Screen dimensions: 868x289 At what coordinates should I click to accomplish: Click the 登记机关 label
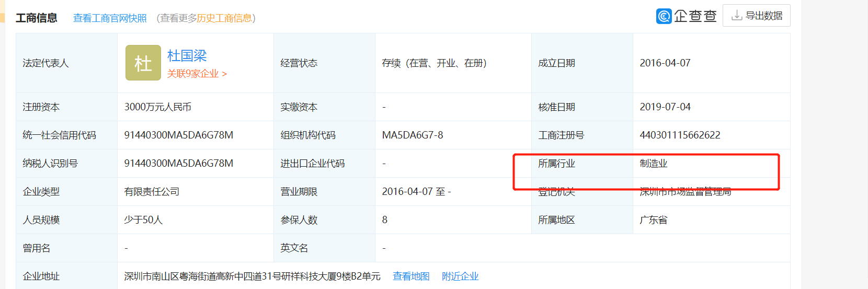[x=556, y=191]
